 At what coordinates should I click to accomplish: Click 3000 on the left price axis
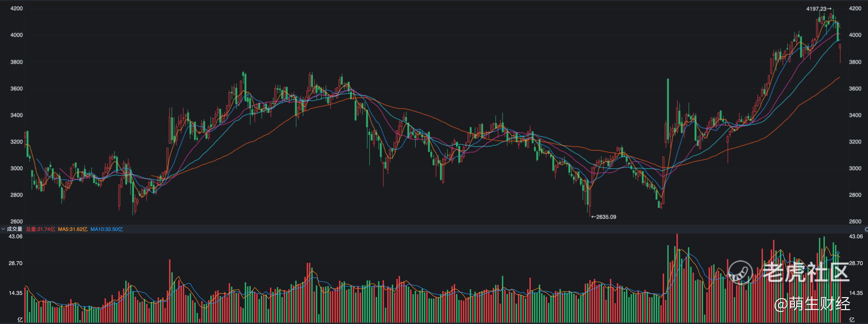[17, 168]
